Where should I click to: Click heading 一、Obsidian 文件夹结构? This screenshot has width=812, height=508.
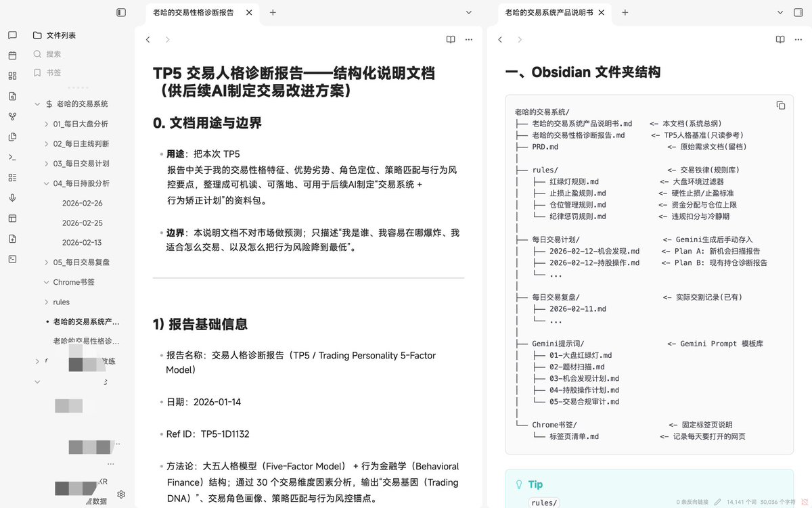[583, 72]
